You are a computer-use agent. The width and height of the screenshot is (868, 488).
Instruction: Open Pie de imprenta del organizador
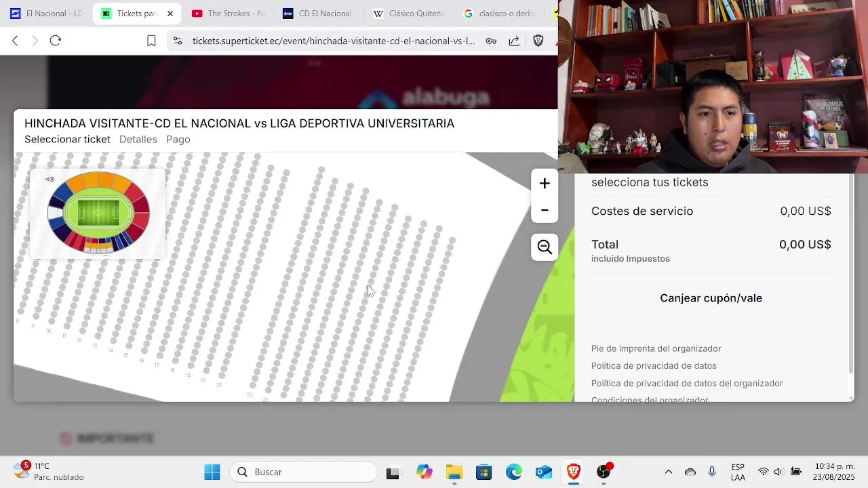[656, 348]
